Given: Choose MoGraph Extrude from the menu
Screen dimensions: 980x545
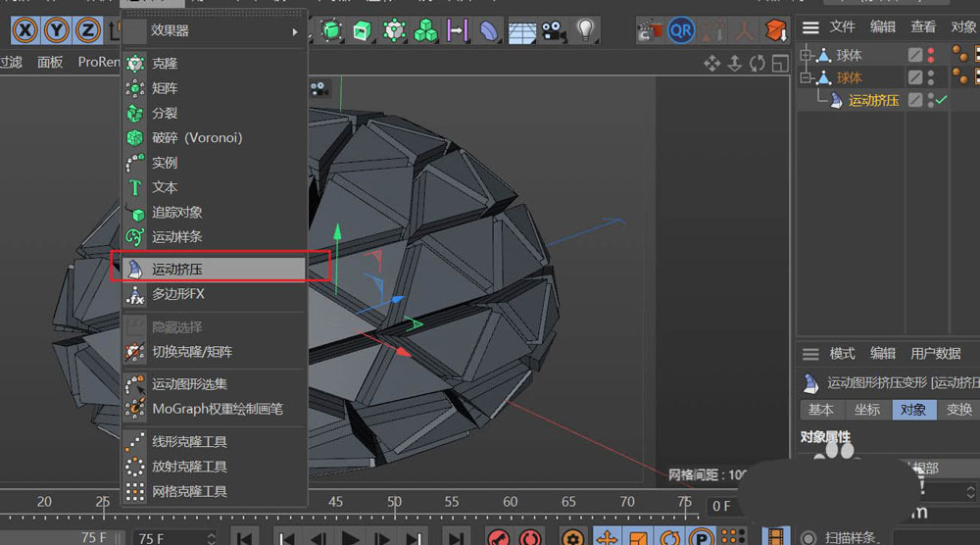Looking at the screenshot, I should tap(177, 268).
